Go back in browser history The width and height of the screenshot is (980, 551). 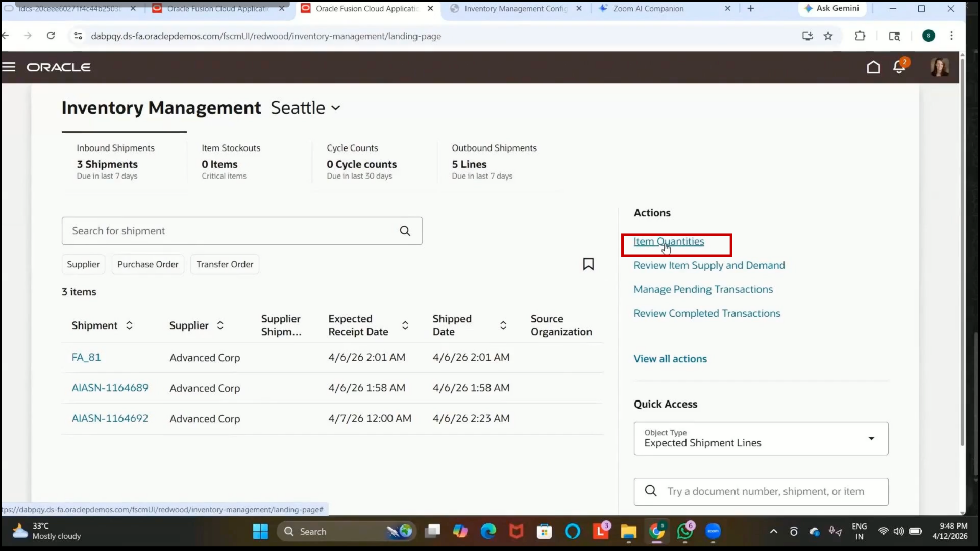coord(6,36)
